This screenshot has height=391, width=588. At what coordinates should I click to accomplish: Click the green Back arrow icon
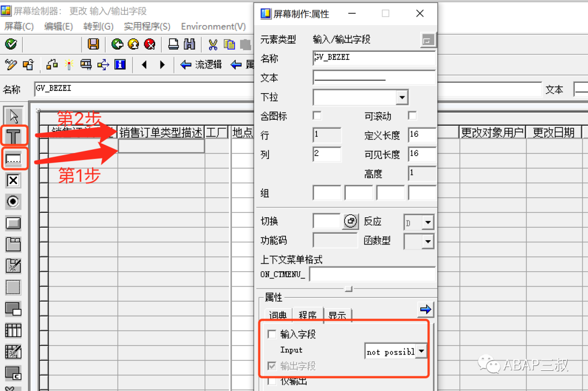[x=118, y=44]
